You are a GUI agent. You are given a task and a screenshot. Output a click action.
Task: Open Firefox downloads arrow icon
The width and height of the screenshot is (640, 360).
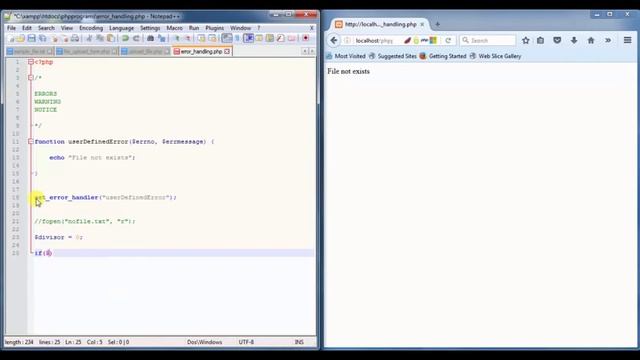(x=574, y=40)
